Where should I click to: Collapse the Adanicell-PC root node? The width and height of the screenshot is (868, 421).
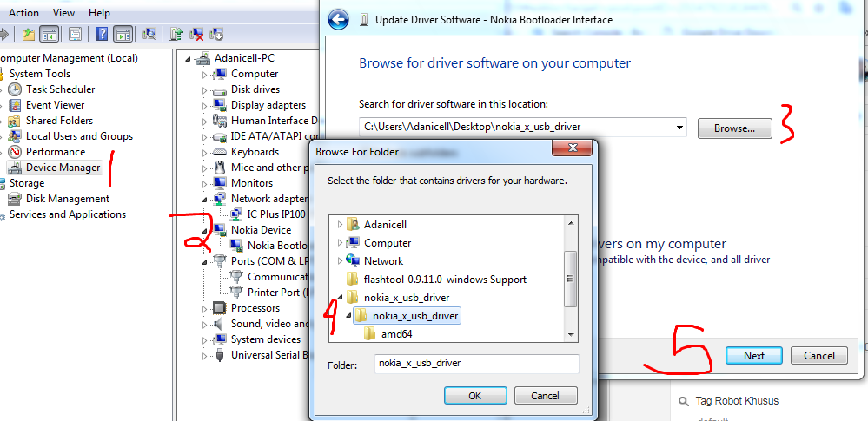(x=189, y=59)
